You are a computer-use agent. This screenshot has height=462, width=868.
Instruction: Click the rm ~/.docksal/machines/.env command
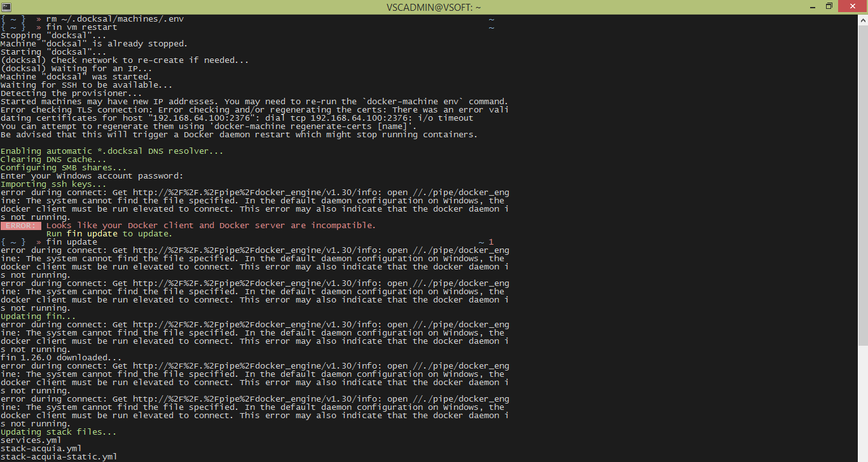[x=114, y=18]
